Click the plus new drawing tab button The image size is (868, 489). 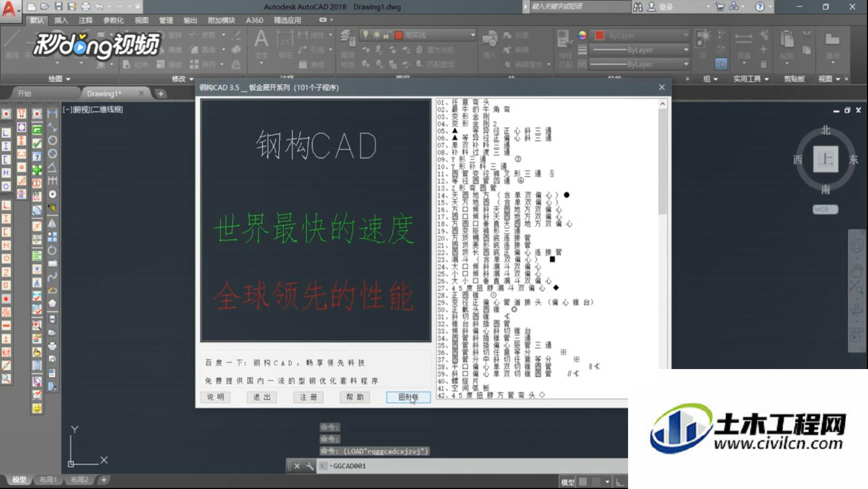161,93
